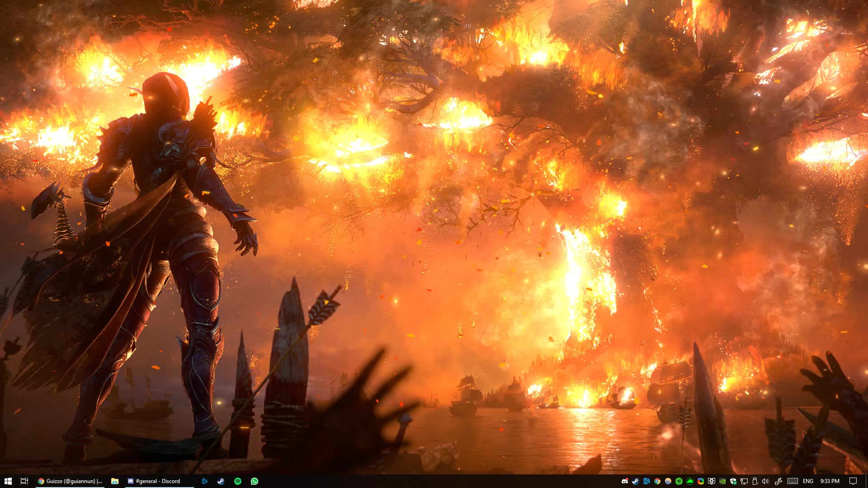Screen dimensions: 868x488
Task: Open WhatsApp from the taskbar
Action: tap(254, 481)
